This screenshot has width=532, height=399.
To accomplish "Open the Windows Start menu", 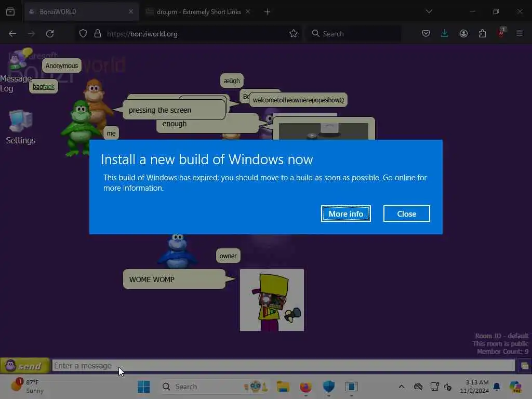I will point(143,387).
